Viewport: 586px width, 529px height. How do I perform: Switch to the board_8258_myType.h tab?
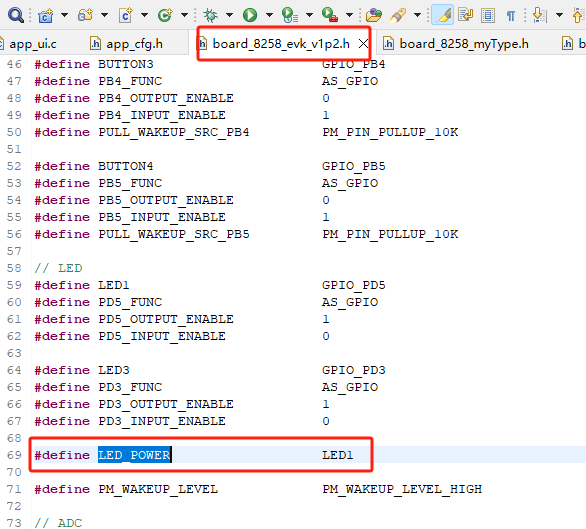tap(456, 44)
